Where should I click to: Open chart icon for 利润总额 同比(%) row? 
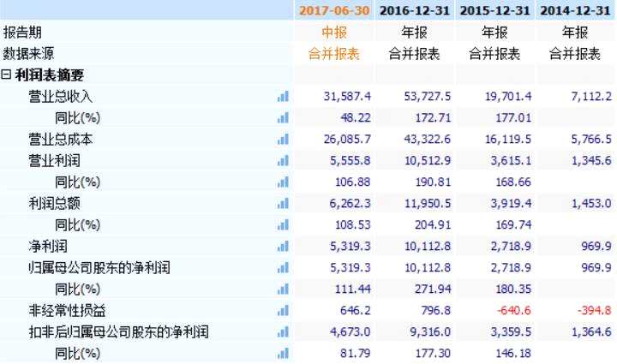283,225
